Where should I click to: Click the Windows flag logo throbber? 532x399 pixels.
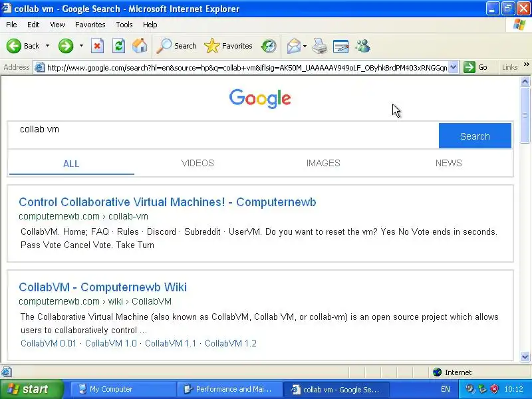click(x=519, y=25)
